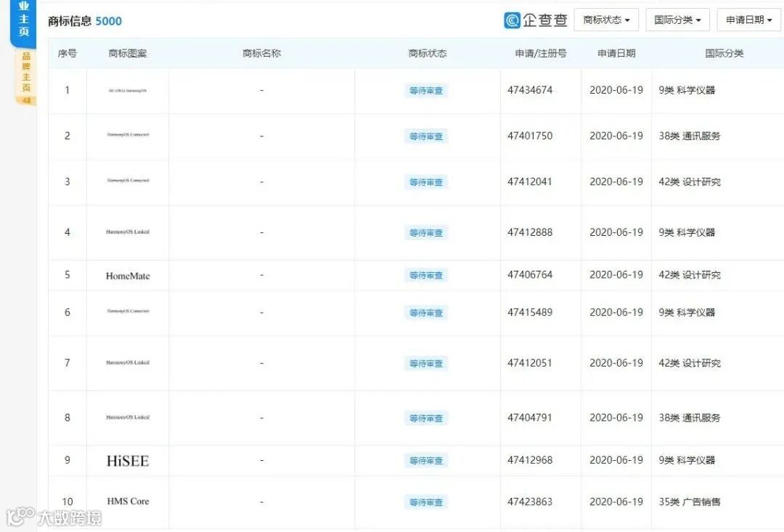784x532 pixels.
Task: Select registration number 47404791
Action: [530, 418]
